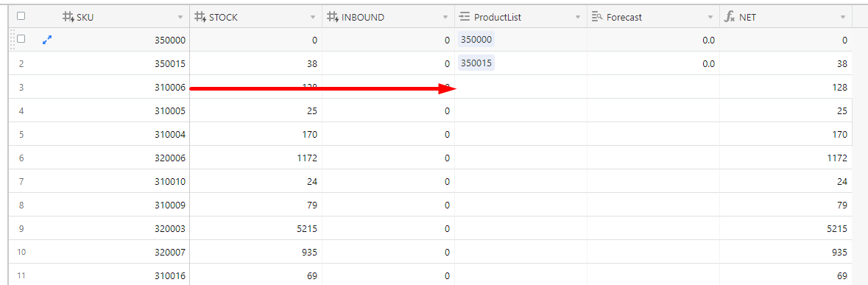868x285 pixels.
Task: Select the SKU column header label
Action: 85,17
